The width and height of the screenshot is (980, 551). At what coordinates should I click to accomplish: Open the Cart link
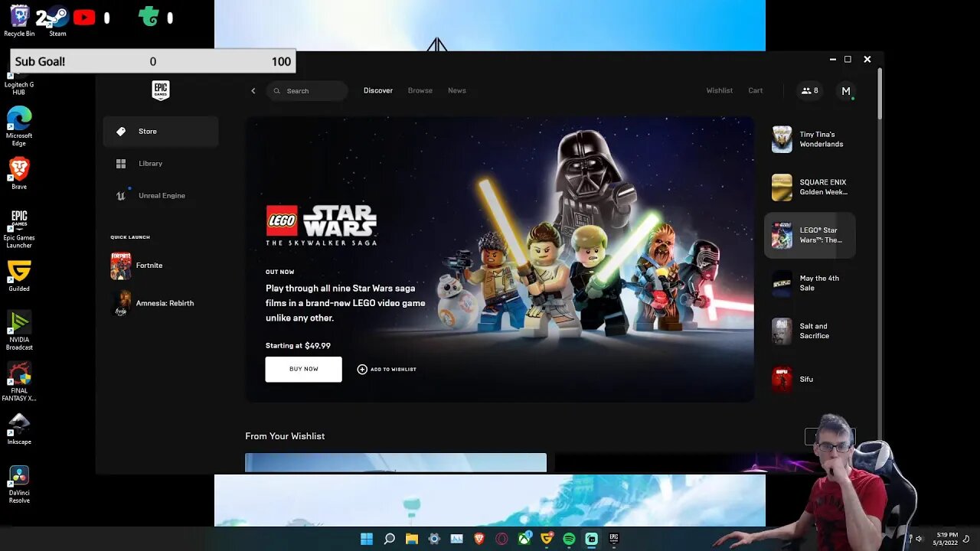[756, 90]
